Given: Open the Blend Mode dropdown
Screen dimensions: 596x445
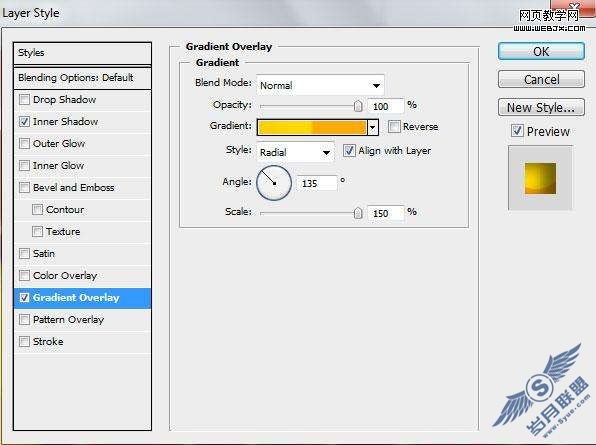Looking at the screenshot, I should coord(320,85).
